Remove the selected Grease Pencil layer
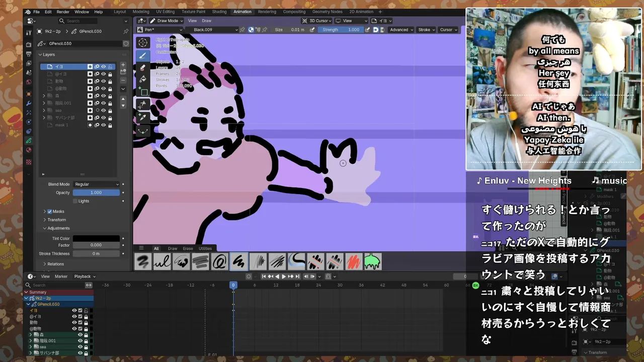 tap(123, 80)
